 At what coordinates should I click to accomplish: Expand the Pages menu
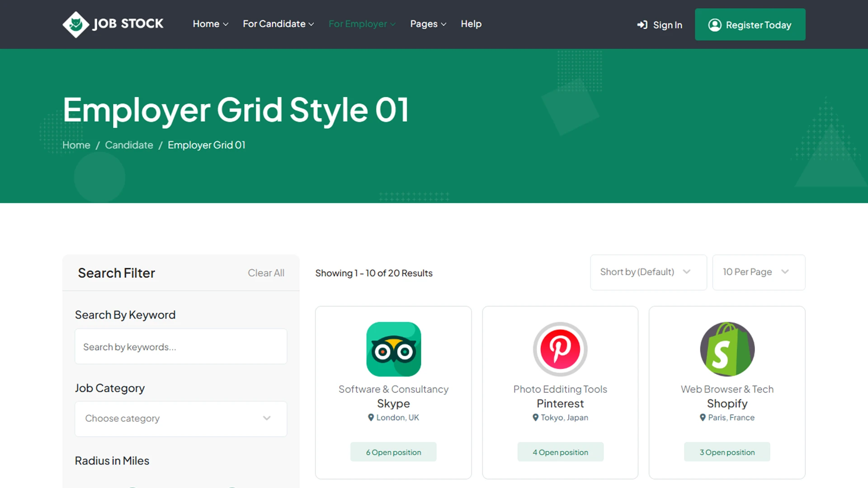point(428,24)
